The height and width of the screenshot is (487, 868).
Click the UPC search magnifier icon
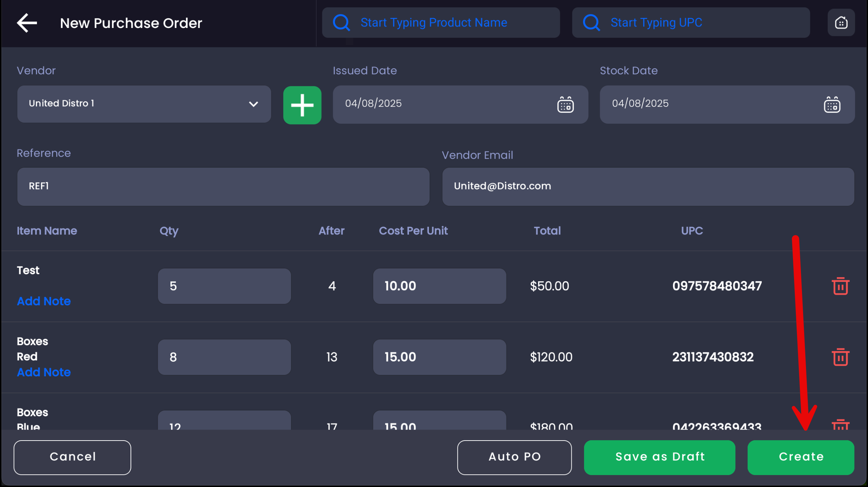click(591, 22)
